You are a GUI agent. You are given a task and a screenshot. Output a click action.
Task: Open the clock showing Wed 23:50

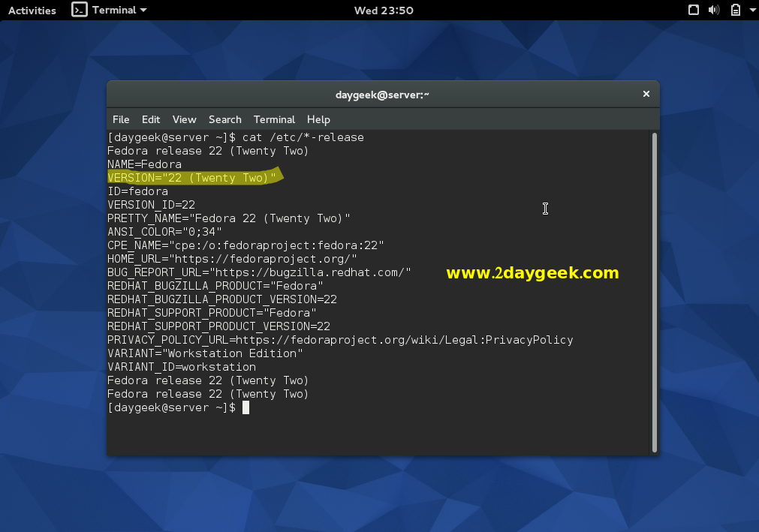tap(384, 11)
